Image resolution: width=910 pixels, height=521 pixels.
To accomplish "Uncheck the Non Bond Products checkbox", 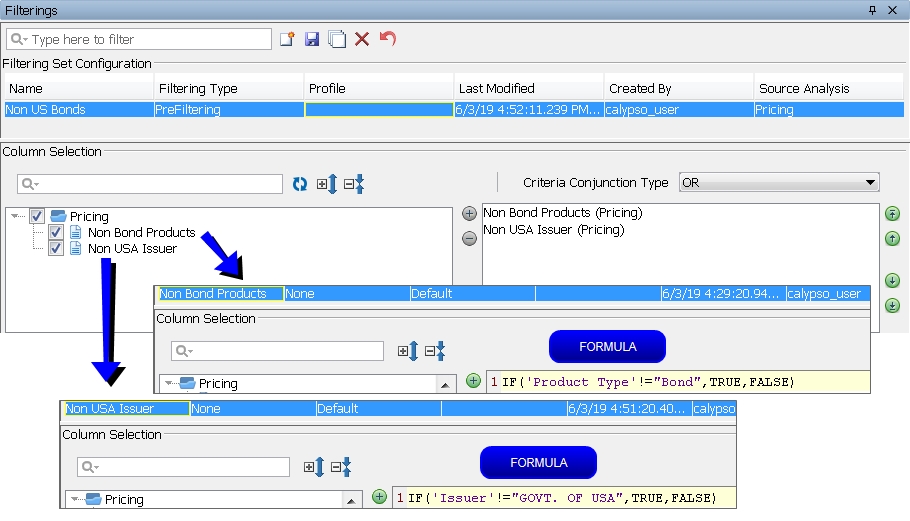I will point(56,232).
